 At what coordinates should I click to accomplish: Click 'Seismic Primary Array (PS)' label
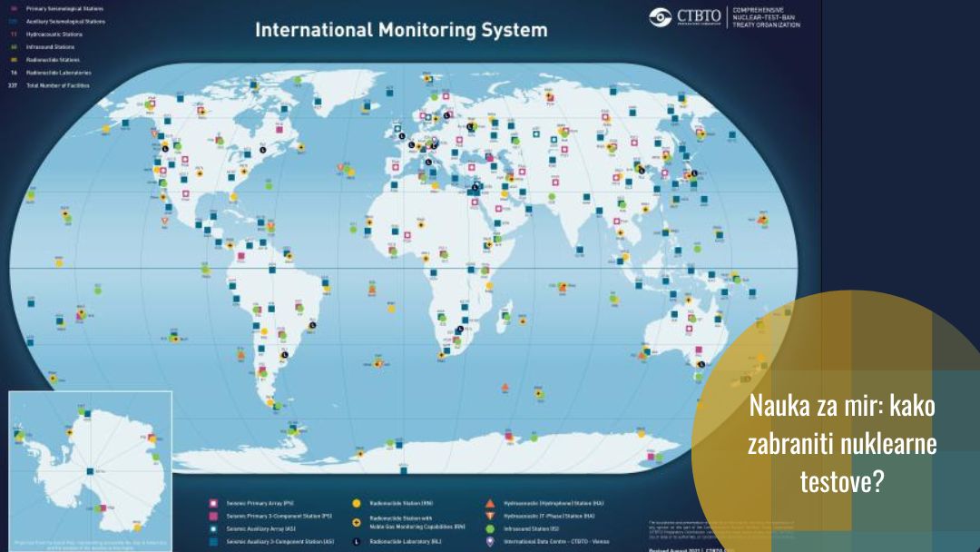coord(260,503)
